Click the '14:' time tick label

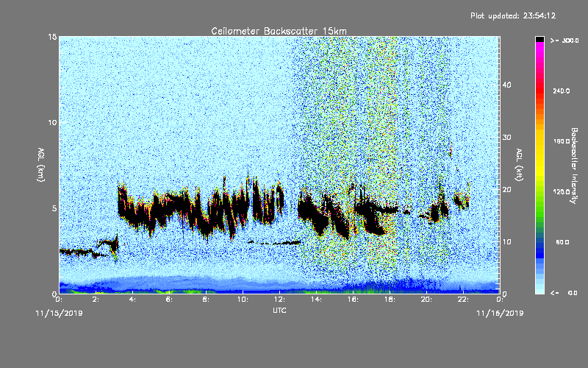[x=317, y=300]
